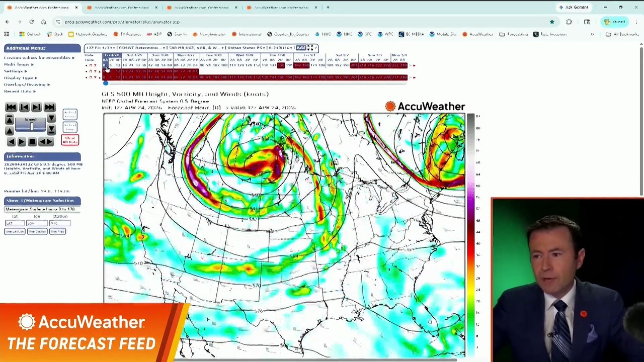
Task: Toggle rock back-and-forth playback
Action: click(46, 142)
